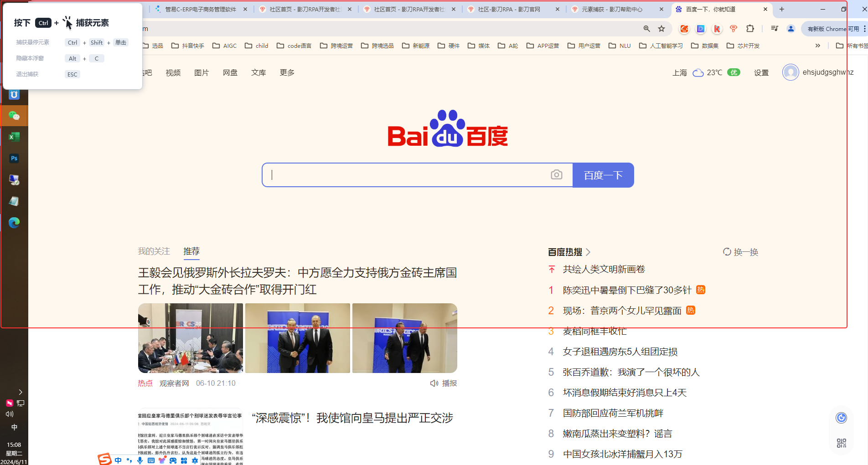The image size is (868, 465).
Task: Click the 有新版 Chrome 可用 update button
Action: pos(833,29)
